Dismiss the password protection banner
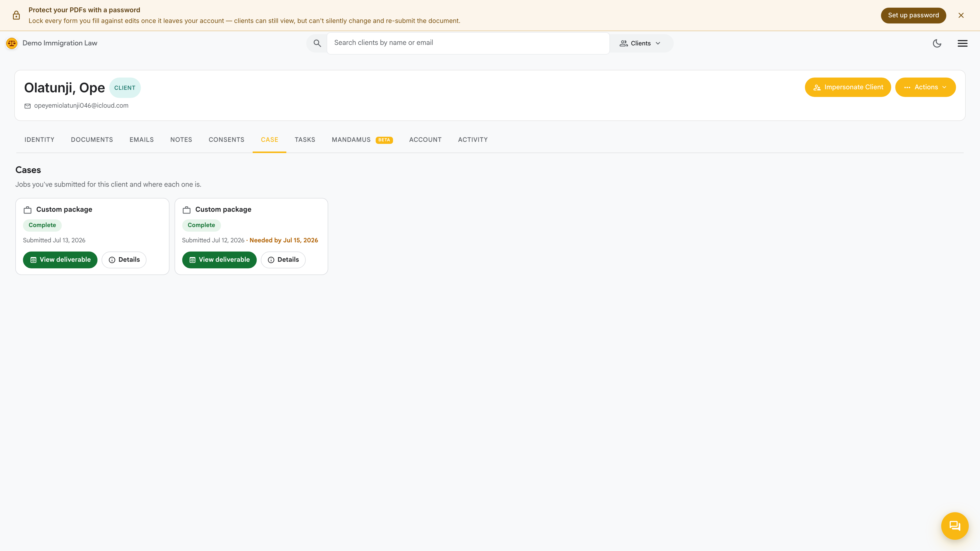The image size is (980, 551). coord(961,15)
